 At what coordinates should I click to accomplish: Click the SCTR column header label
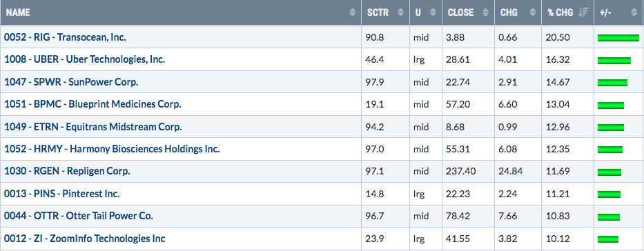tap(378, 12)
